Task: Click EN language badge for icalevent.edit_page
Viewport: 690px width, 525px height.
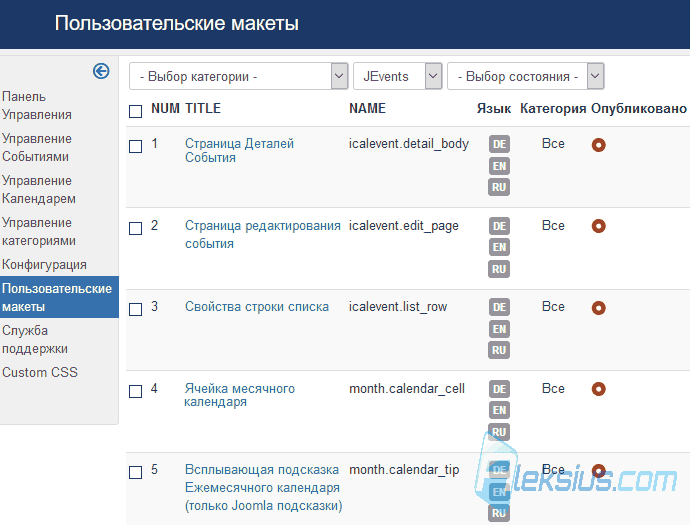Action: (x=499, y=247)
